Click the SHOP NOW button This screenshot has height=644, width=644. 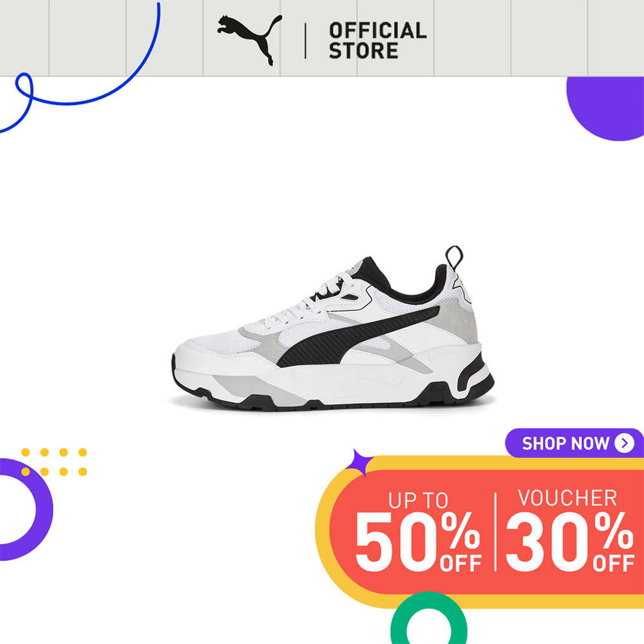[x=574, y=443]
